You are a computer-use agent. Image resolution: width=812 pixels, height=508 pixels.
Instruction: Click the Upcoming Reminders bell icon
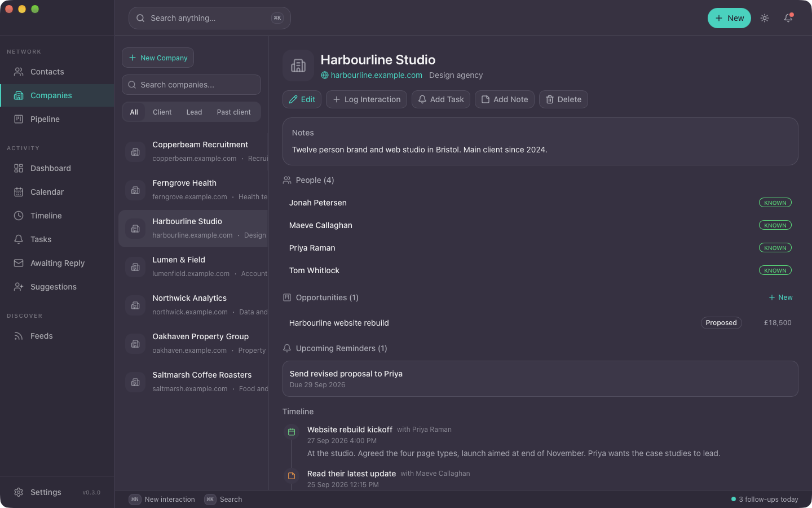pos(287,348)
